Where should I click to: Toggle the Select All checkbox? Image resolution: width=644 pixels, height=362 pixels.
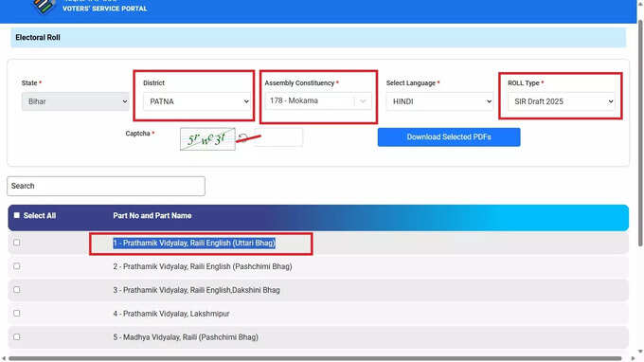click(16, 215)
